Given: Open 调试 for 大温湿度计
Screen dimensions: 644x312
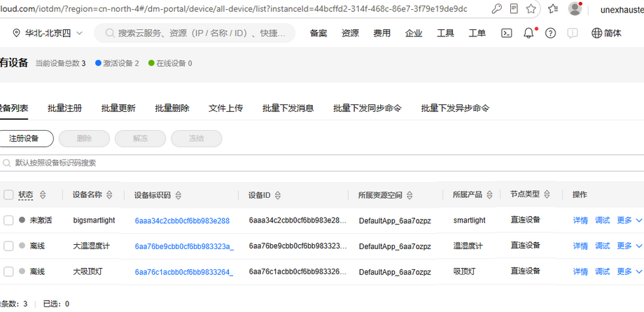Looking at the screenshot, I should tap(603, 246).
